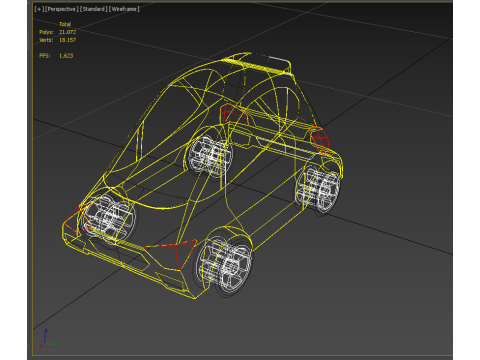Open the Perspective point-of-view viewport menu
Screen dimensions: 480x360
pyautogui.click(x=62, y=9)
